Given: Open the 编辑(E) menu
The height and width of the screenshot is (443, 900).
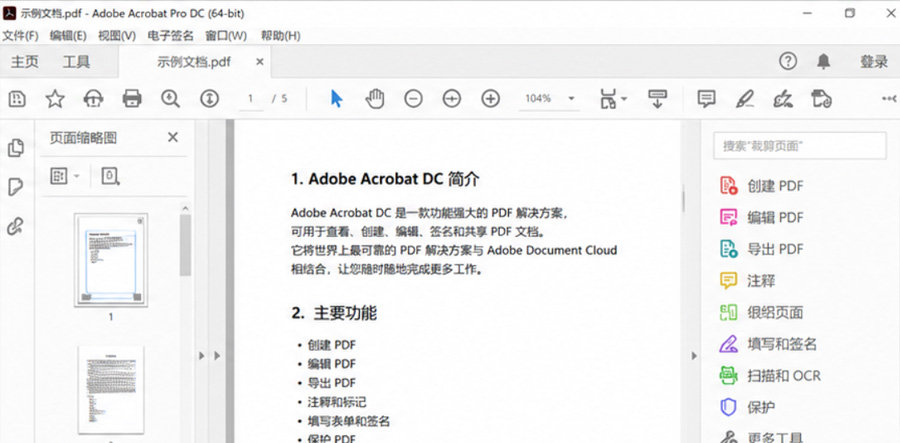Looking at the screenshot, I should tap(68, 36).
